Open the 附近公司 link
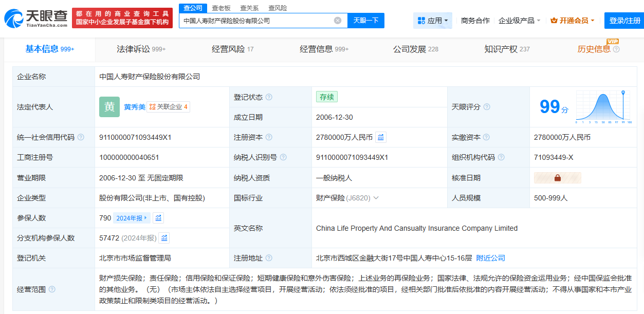Screen dimensions: 644x314 coord(490,258)
